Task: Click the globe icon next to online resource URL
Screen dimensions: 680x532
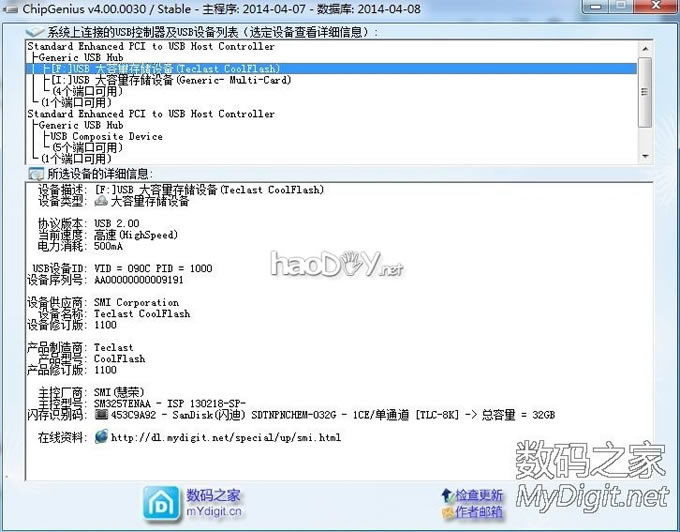Action: click(101, 437)
